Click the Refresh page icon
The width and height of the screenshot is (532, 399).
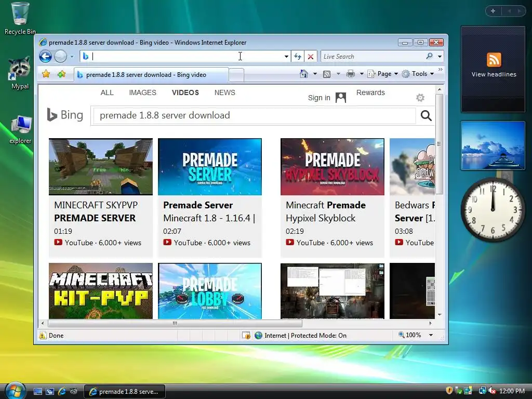(298, 57)
